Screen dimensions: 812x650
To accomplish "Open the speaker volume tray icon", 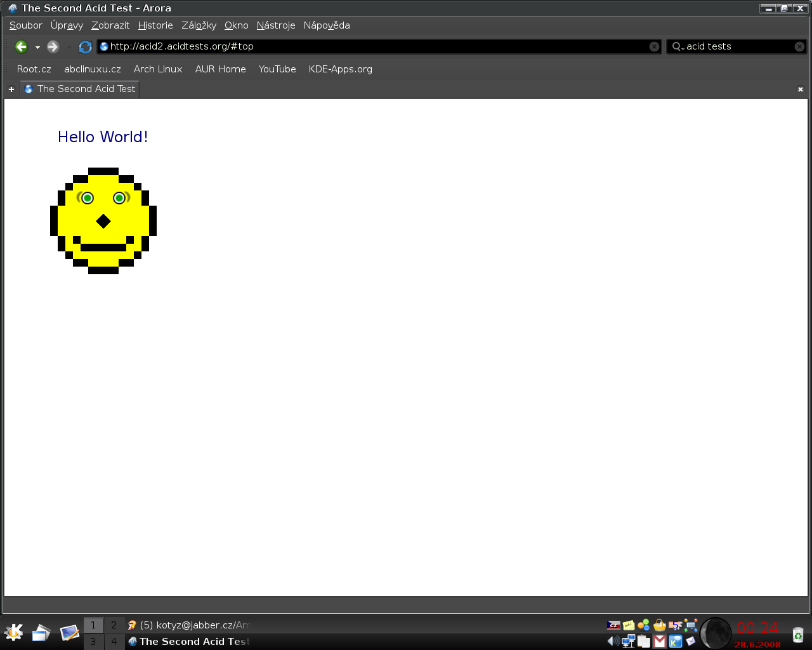I will [x=613, y=641].
